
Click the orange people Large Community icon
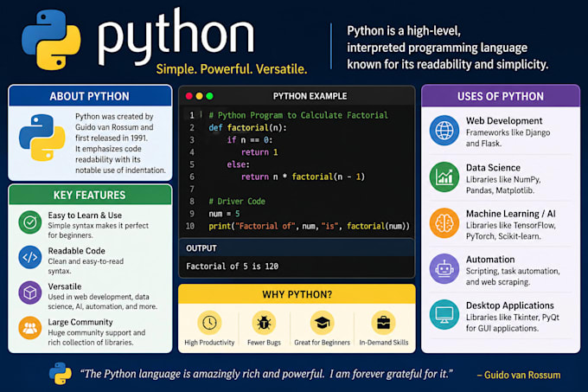pyautogui.click(x=30, y=328)
